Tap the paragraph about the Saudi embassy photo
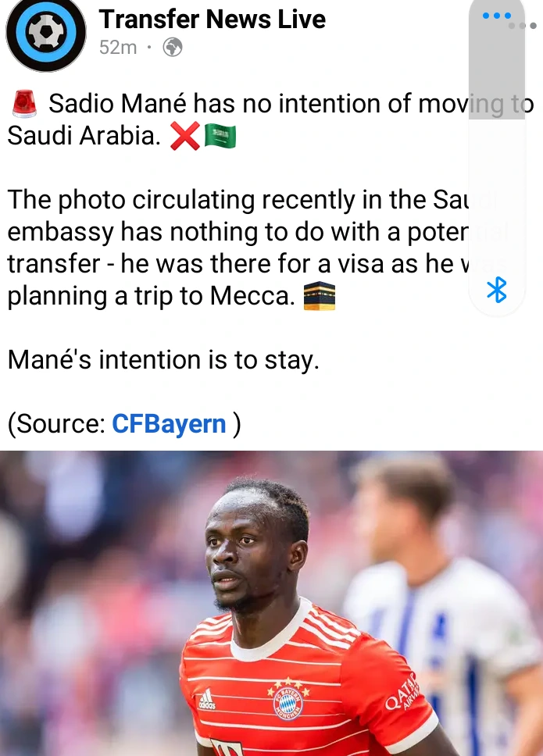This screenshot has height=756, width=543. click(258, 248)
